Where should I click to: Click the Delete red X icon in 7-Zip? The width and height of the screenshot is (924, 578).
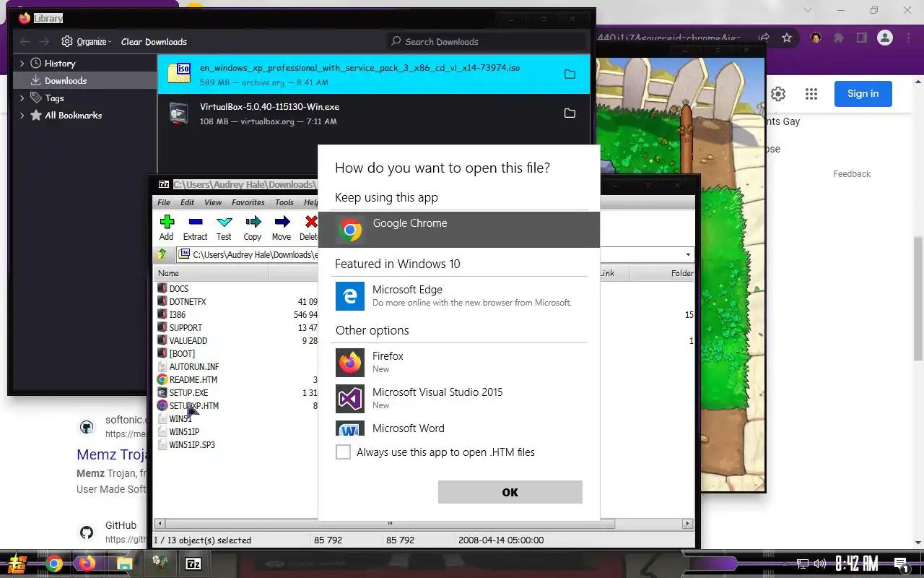coord(310,222)
